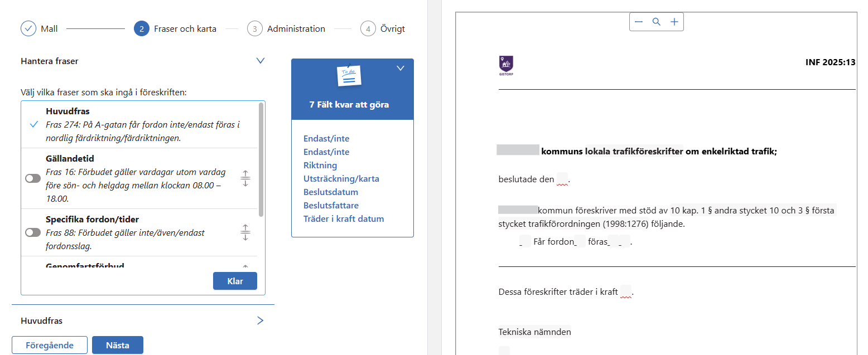Click the Mall step checkmark circle
The width and height of the screenshot is (868, 355).
[28, 28]
